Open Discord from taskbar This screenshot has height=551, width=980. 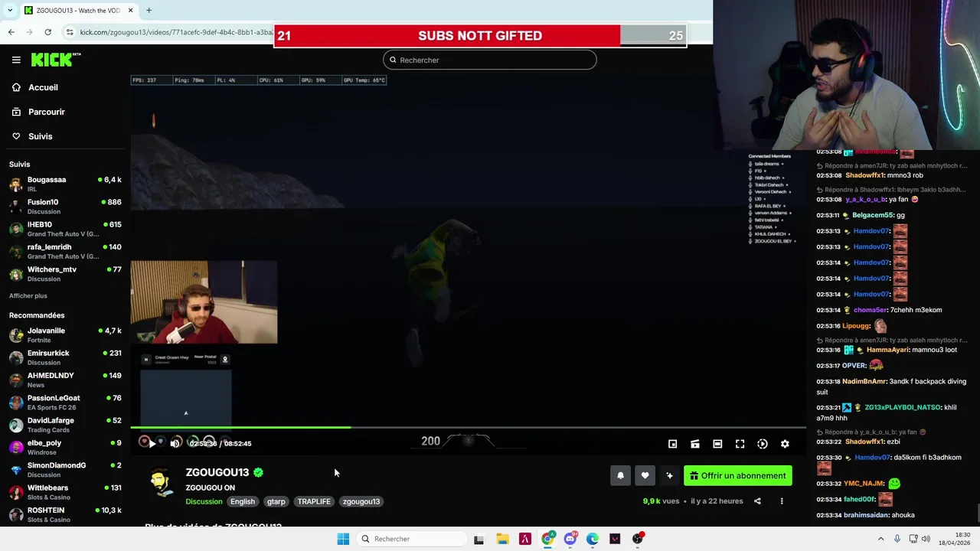(x=570, y=539)
